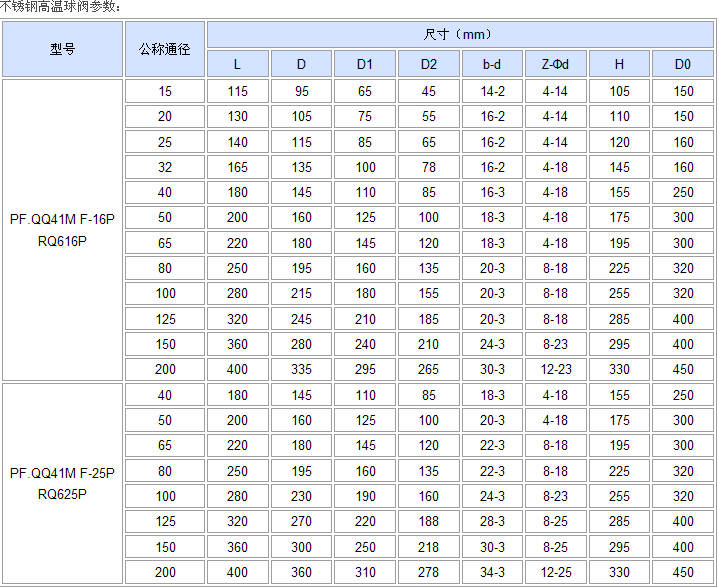This screenshot has height=587, width=719.
Task: Click the D2 value 188
Action: coord(429,521)
